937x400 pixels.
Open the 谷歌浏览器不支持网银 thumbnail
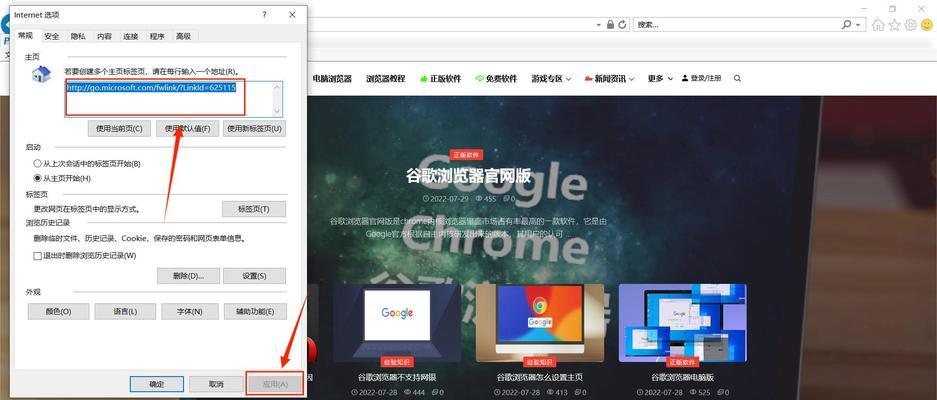pyautogui.click(x=397, y=323)
